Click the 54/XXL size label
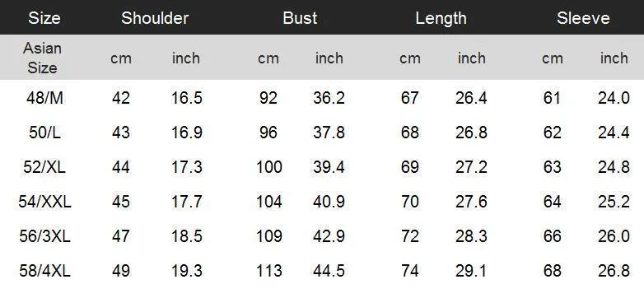 pyautogui.click(x=44, y=202)
